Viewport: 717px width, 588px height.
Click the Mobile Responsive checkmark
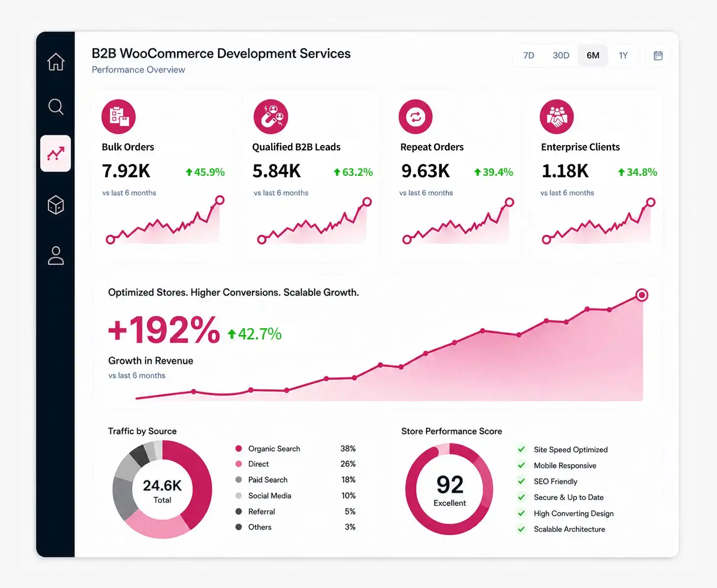click(x=521, y=465)
